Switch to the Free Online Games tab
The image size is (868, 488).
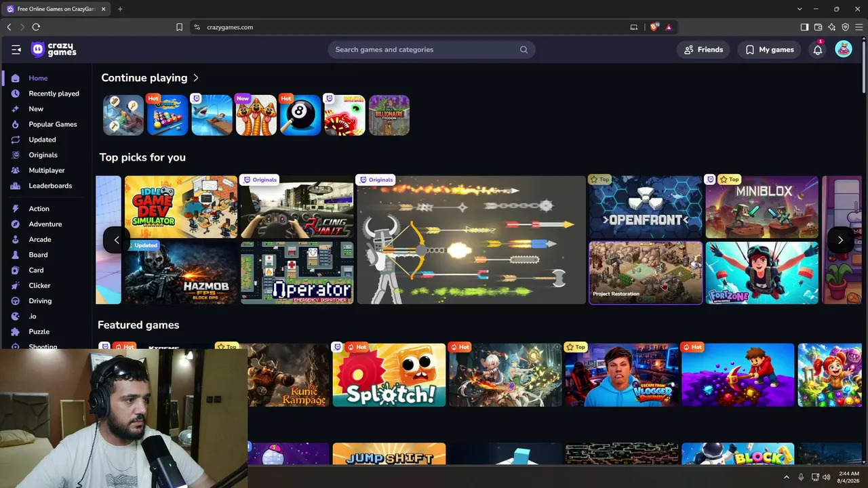(54, 9)
